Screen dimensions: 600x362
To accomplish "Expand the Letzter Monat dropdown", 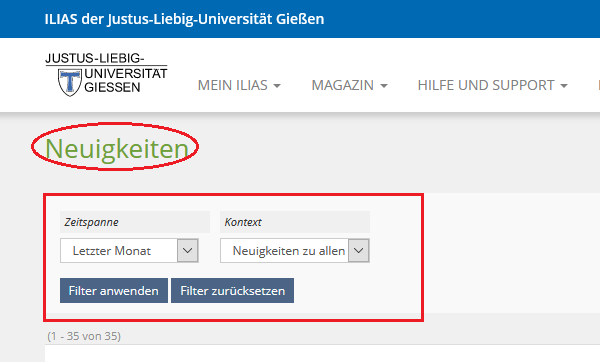I will click(129, 251).
